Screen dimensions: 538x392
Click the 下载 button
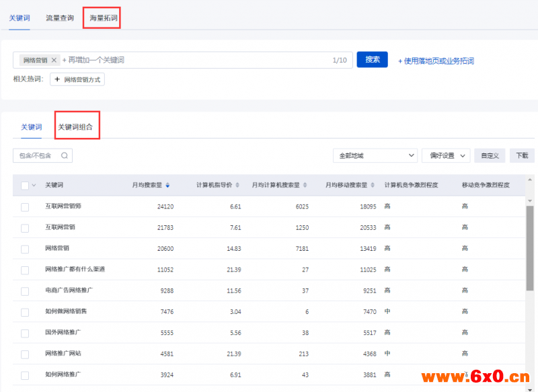[523, 156]
